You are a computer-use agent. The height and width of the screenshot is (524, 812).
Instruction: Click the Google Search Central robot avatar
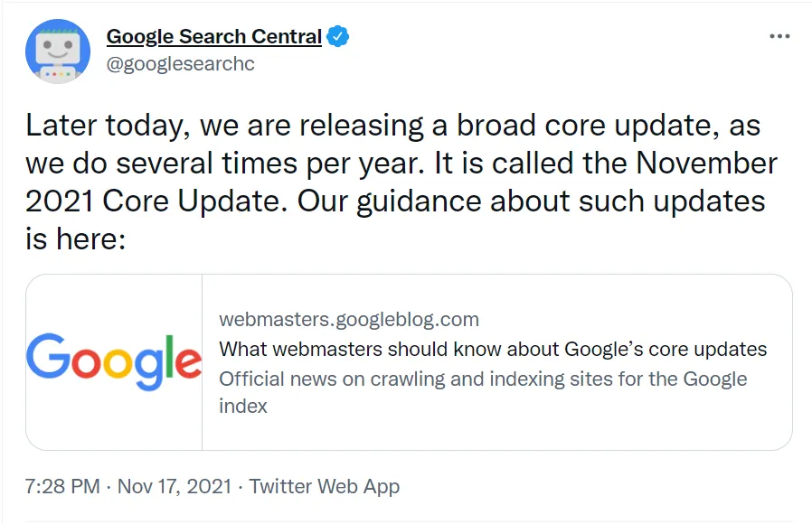click(56, 51)
